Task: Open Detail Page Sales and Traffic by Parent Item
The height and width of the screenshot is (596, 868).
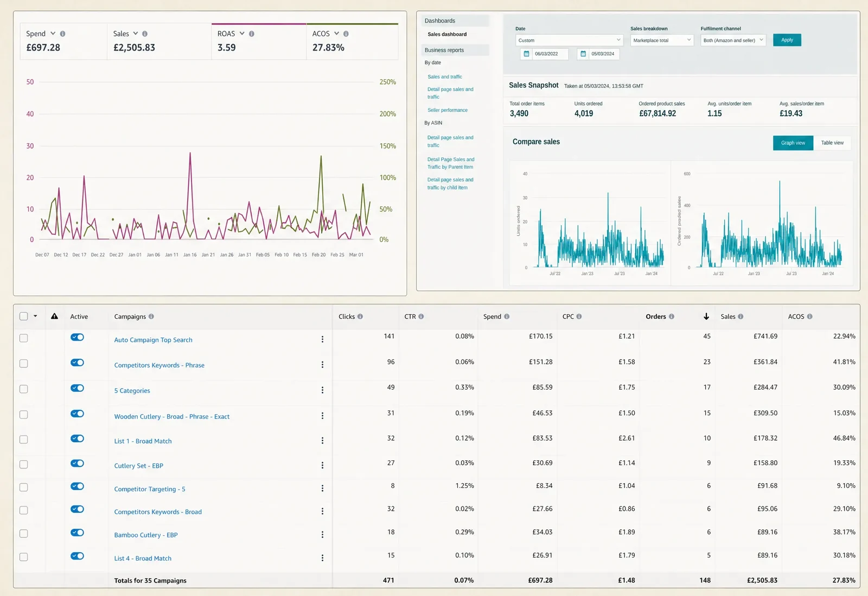Action: pos(451,163)
